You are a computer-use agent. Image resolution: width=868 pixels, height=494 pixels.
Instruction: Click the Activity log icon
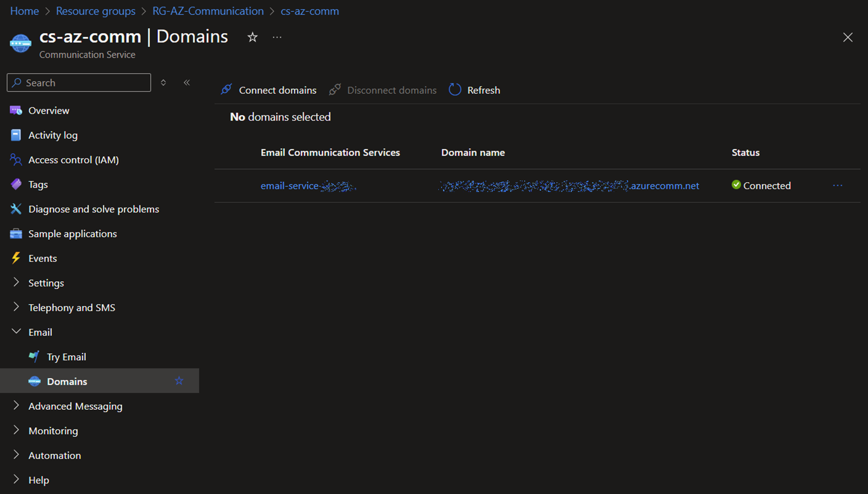(x=16, y=135)
